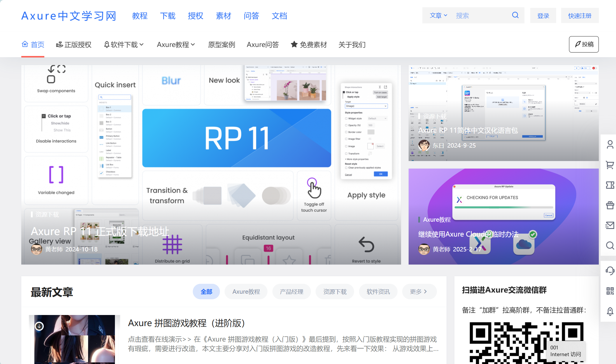Viewport: 616px width, 364px height.
Task: Open customer service headset icon in sidebar
Action: [x=610, y=271]
